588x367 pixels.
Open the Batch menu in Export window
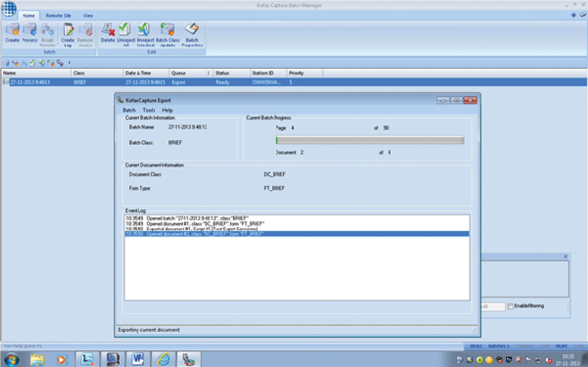coord(129,110)
